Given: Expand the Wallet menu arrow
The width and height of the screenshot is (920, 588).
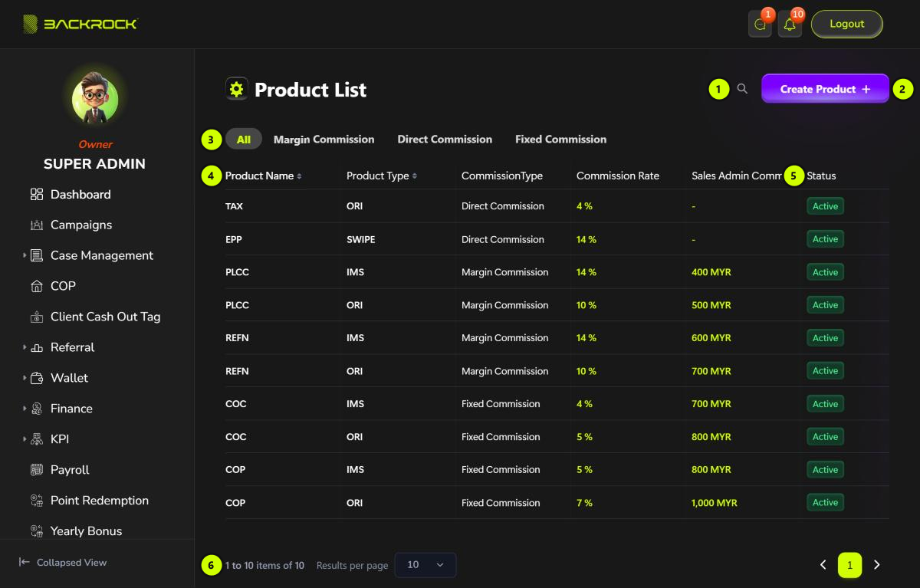Looking at the screenshot, I should tap(25, 378).
